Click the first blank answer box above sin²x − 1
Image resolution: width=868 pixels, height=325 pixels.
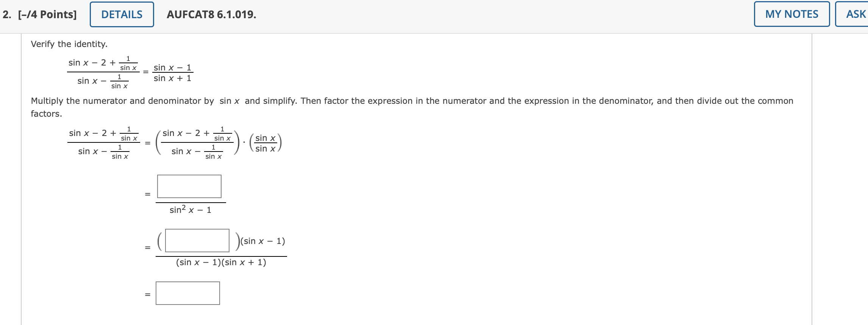(189, 186)
